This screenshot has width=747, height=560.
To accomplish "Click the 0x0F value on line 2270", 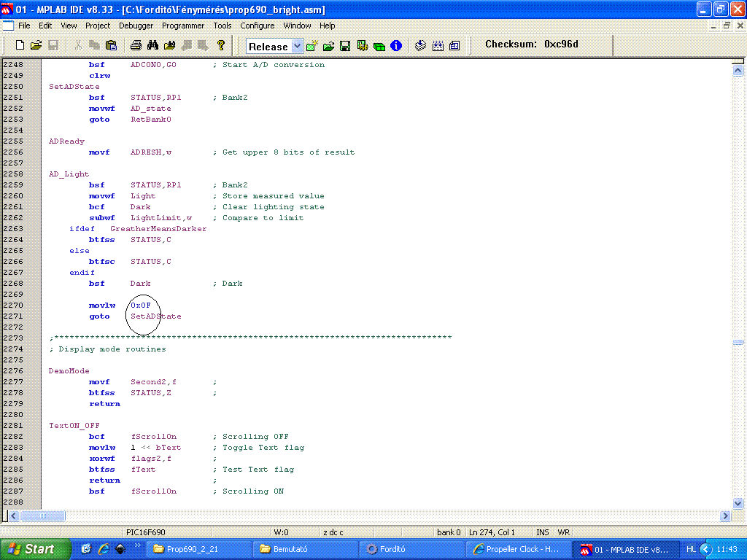I will point(141,306).
